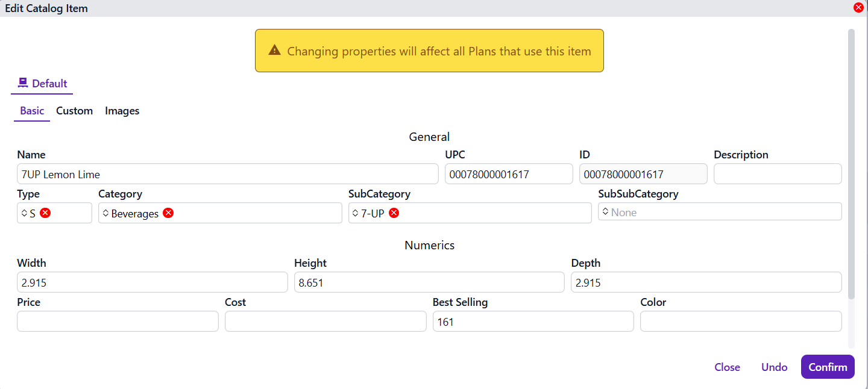Clear the Type value S
868x389 pixels.
[x=45, y=213]
